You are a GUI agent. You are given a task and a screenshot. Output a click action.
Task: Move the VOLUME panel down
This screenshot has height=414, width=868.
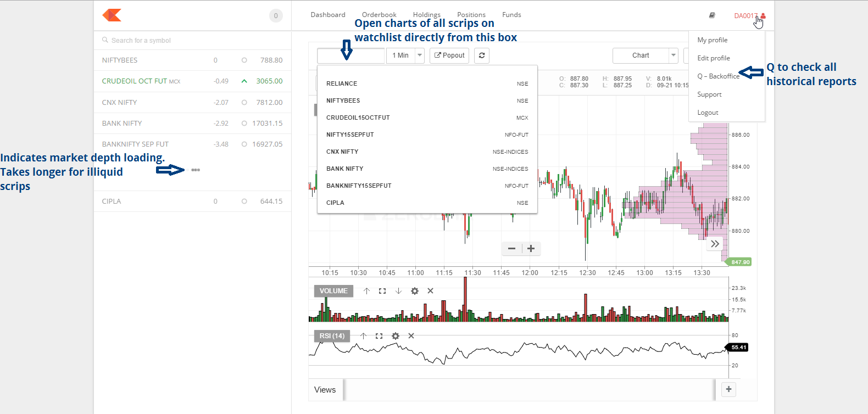click(x=399, y=291)
